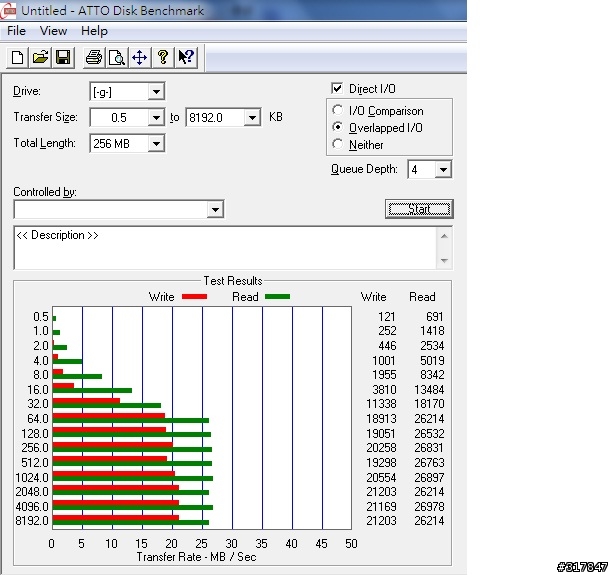Open the Total Length 256 MB dropdown
Viewport: 614px width, 575px height.
[156, 143]
